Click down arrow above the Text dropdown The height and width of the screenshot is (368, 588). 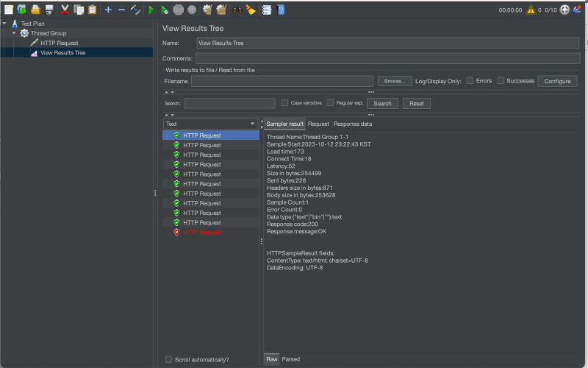coord(173,115)
